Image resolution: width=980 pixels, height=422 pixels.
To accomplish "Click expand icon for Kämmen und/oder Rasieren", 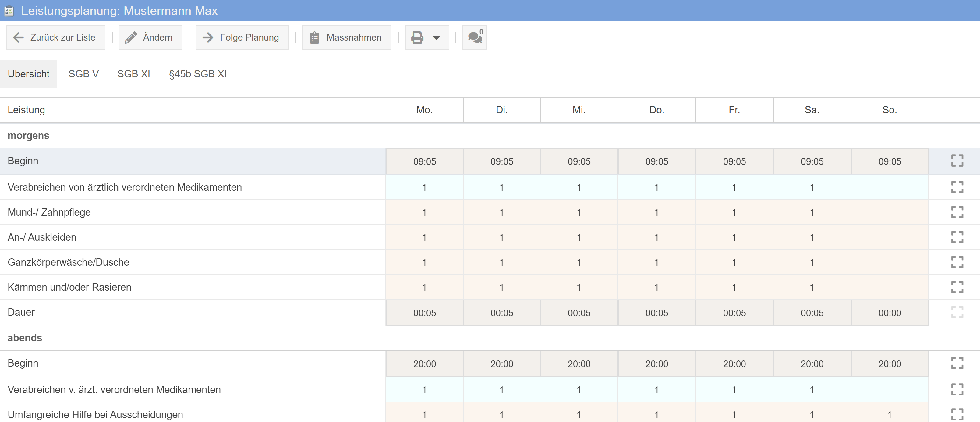I will click(957, 287).
